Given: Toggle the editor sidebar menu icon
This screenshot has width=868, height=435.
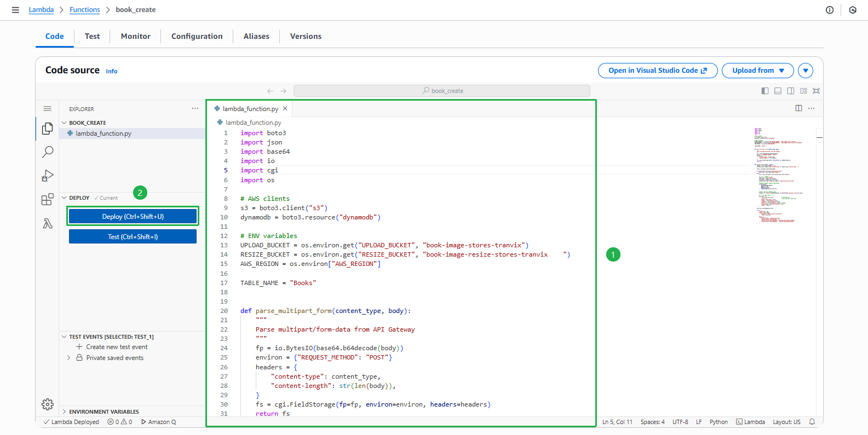Looking at the screenshot, I should pyautogui.click(x=48, y=109).
